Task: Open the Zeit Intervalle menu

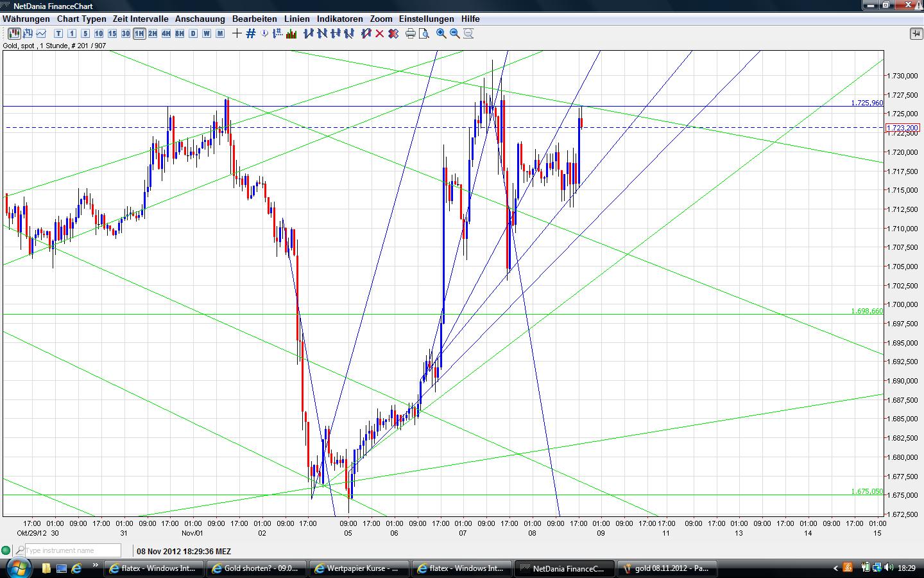Action: click(139, 19)
